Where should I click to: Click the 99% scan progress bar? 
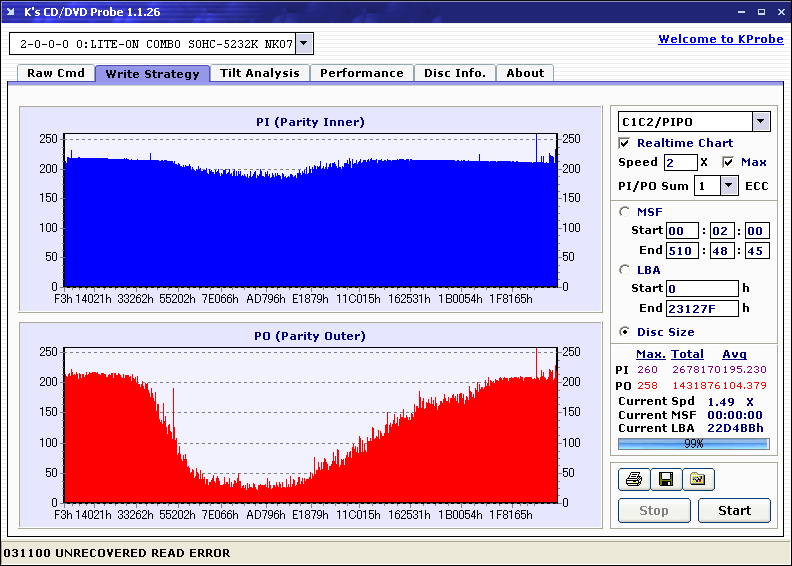tap(694, 443)
